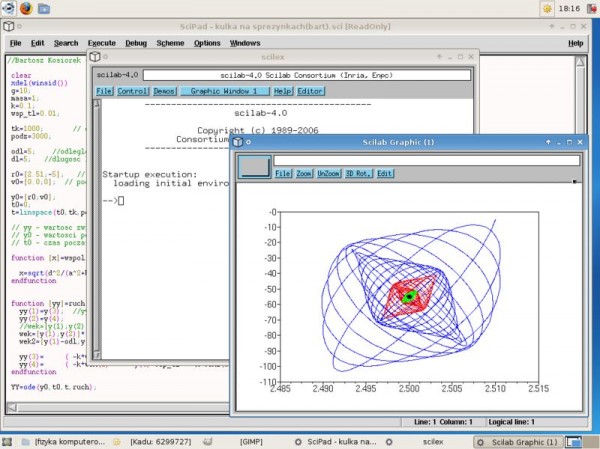Open the Demos menu in scilex
The image size is (600, 449).
165,91
